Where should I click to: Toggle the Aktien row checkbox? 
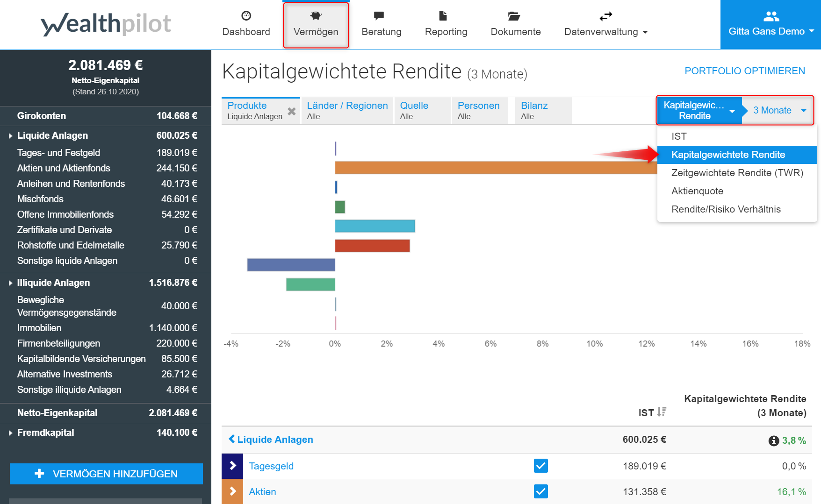(541, 491)
